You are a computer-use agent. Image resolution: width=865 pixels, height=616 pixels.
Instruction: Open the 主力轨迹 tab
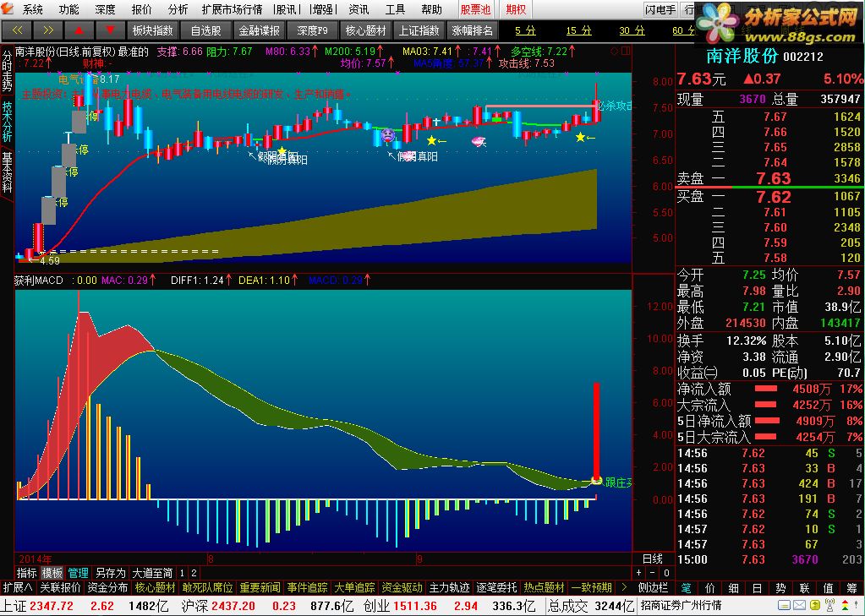(x=450, y=588)
